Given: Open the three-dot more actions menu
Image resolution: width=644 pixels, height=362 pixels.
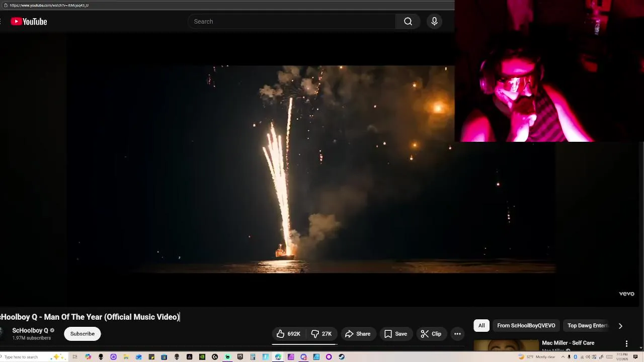Looking at the screenshot, I should 457,334.
